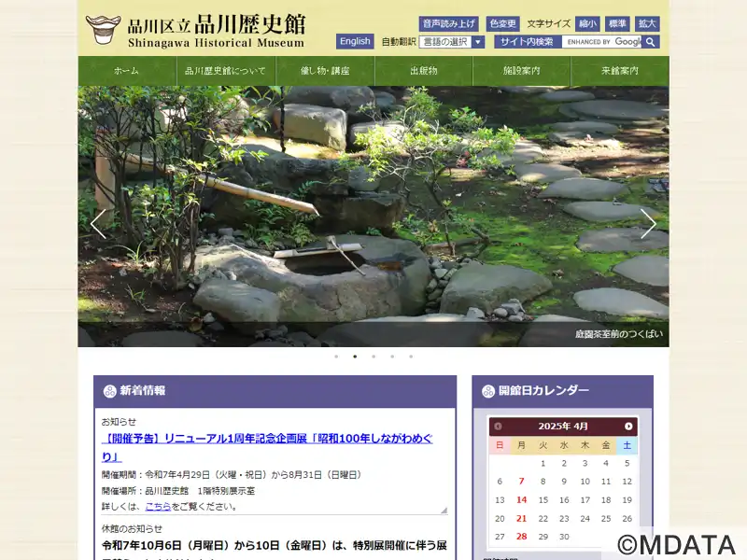Click calendar date 21
The width and height of the screenshot is (747, 560).
[x=521, y=519]
